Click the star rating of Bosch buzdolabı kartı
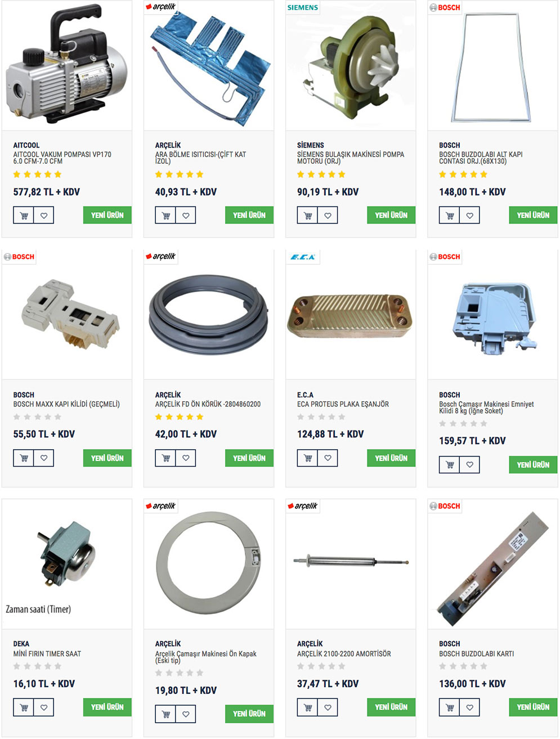560x739 pixels. (x=463, y=666)
